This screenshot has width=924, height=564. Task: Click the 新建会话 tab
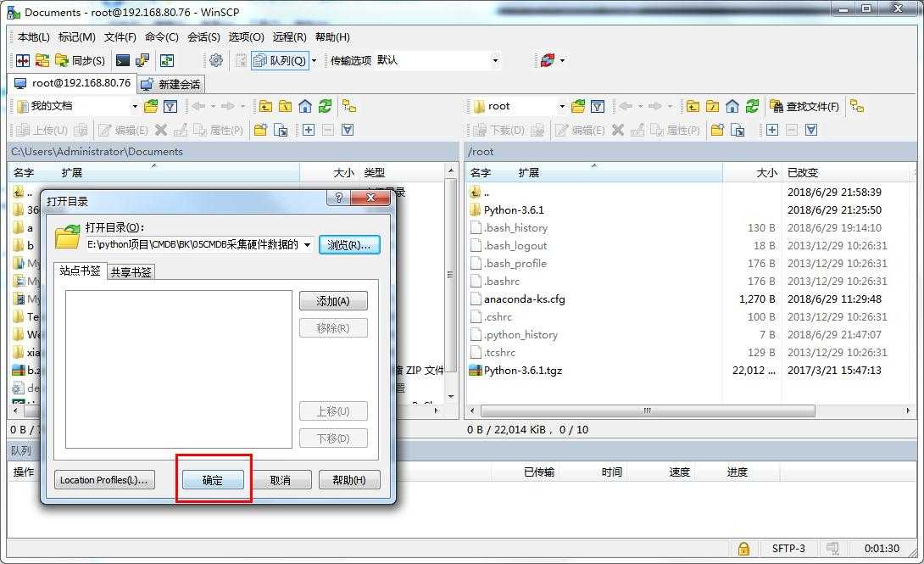point(171,84)
